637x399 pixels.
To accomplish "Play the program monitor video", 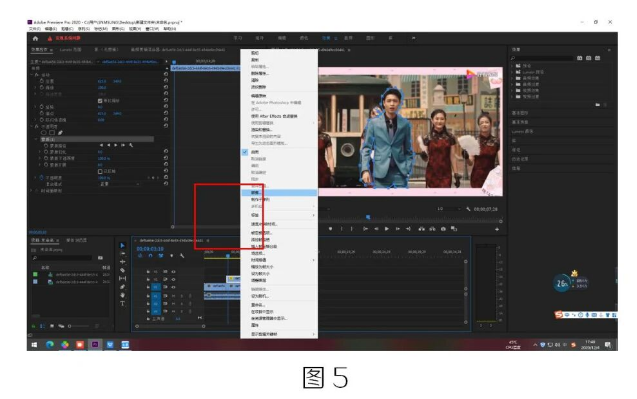I will coord(387,229).
